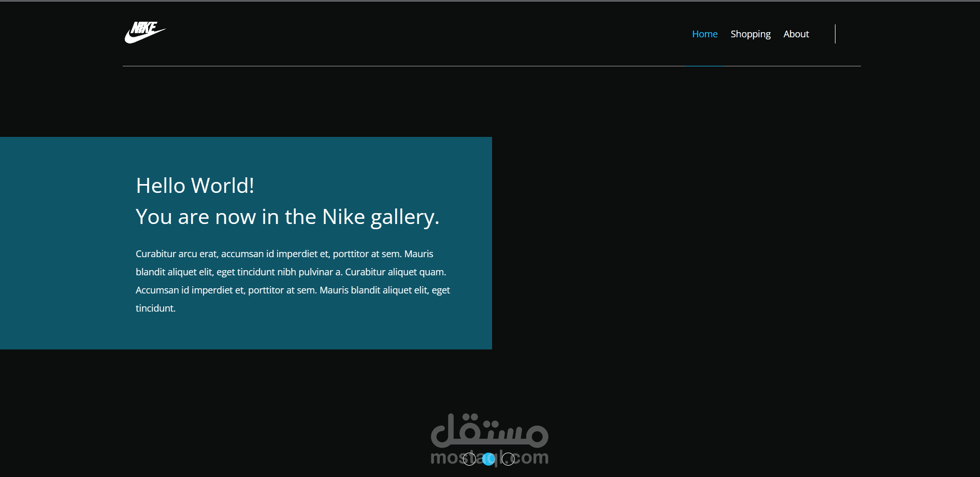
Task: Open the About menu item
Action: 796,34
